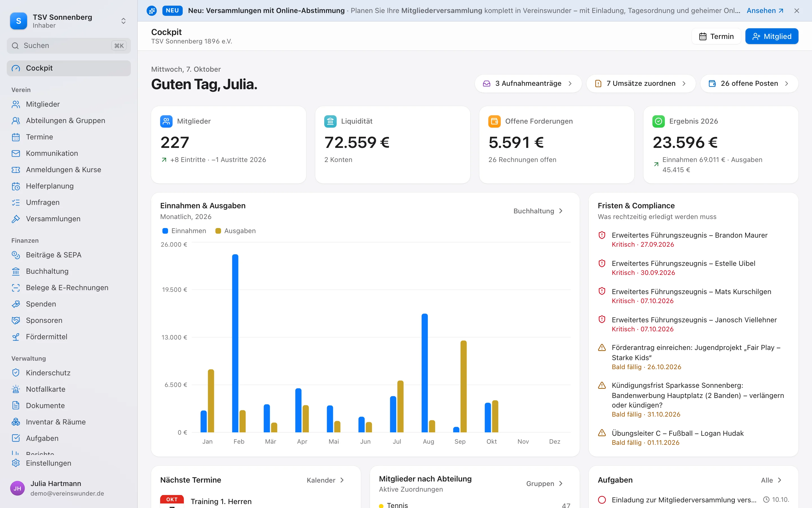
Task: Dismiss the Neu announcement banner
Action: coord(797,11)
